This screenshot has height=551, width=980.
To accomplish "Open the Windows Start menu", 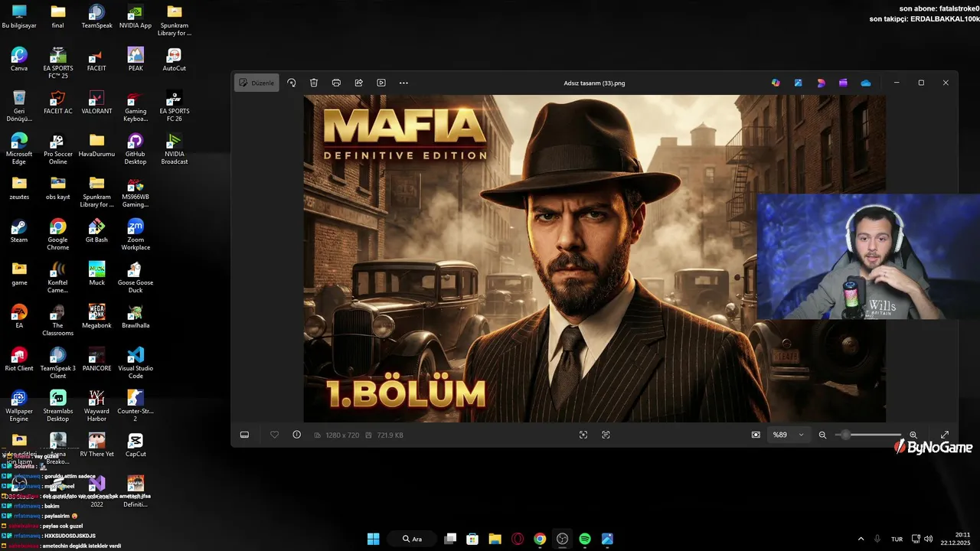I will coord(373,539).
